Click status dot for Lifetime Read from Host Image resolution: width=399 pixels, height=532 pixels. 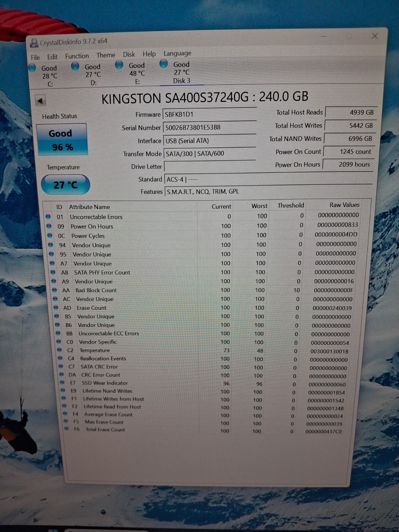(65, 406)
